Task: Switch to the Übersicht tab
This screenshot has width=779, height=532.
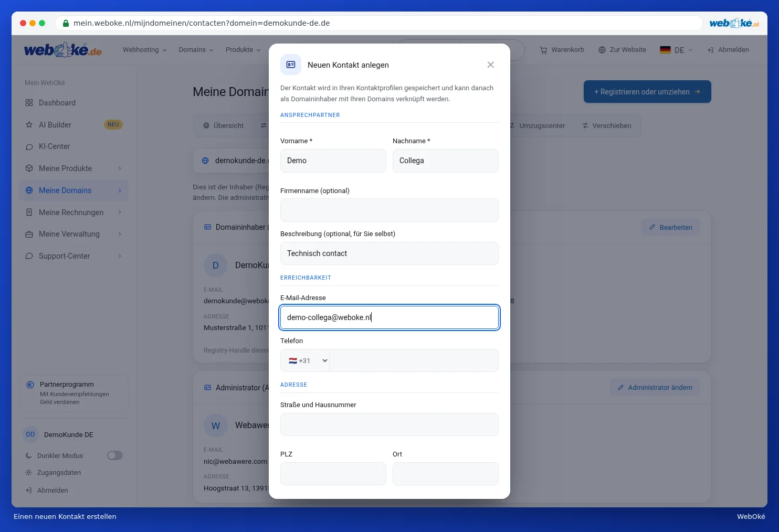Action: point(224,126)
